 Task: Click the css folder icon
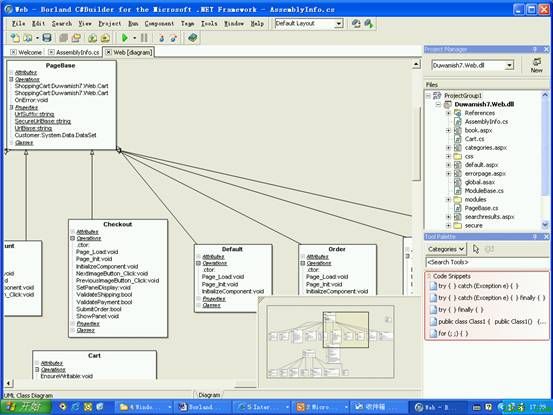(x=457, y=156)
